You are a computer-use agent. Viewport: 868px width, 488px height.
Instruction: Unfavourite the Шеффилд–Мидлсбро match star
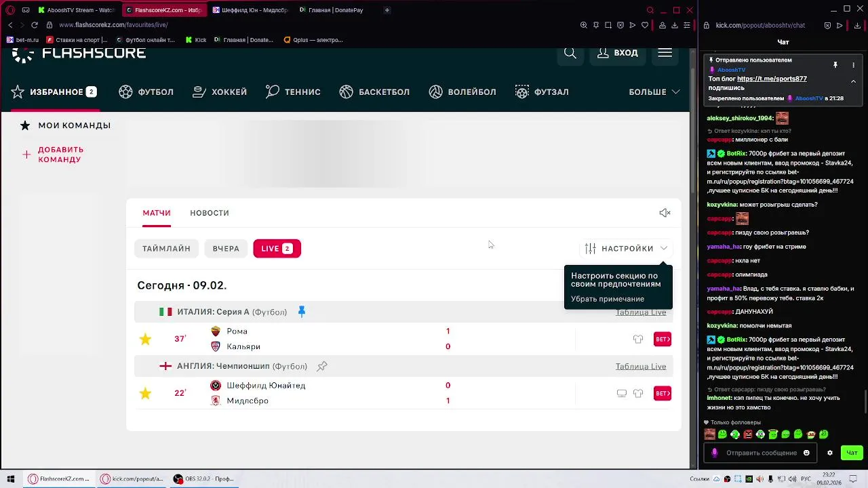pyautogui.click(x=145, y=393)
